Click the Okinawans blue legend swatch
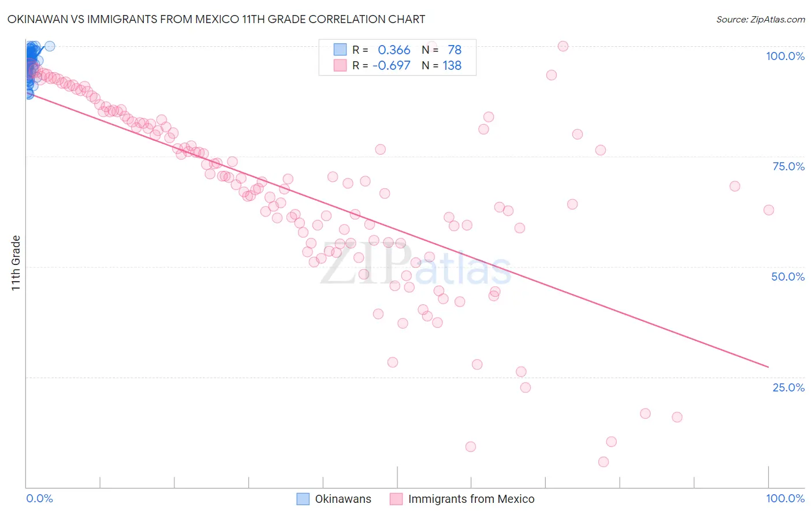The height and width of the screenshot is (515, 812). tap(303, 499)
